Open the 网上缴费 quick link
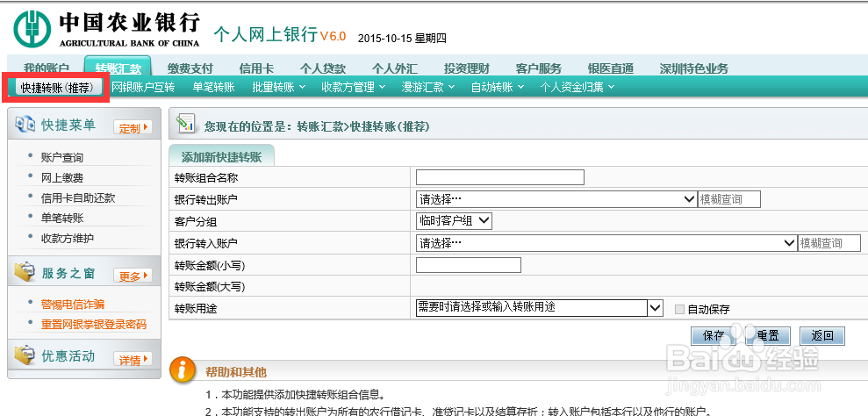This screenshot has width=868, height=416. 62,178
